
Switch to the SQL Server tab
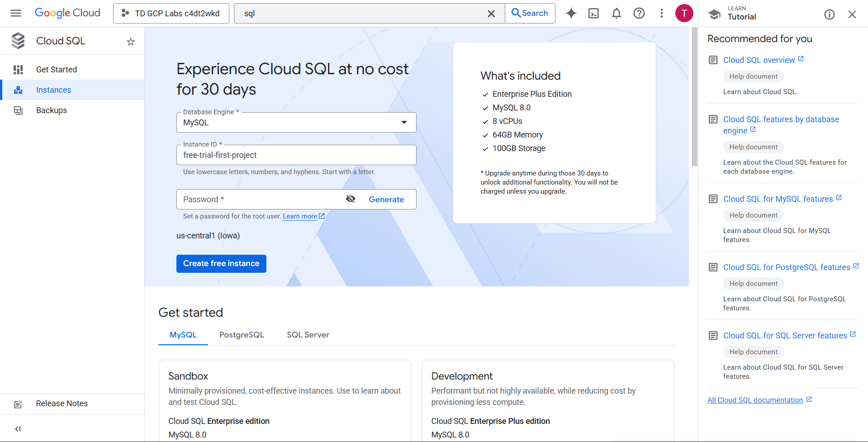point(308,335)
